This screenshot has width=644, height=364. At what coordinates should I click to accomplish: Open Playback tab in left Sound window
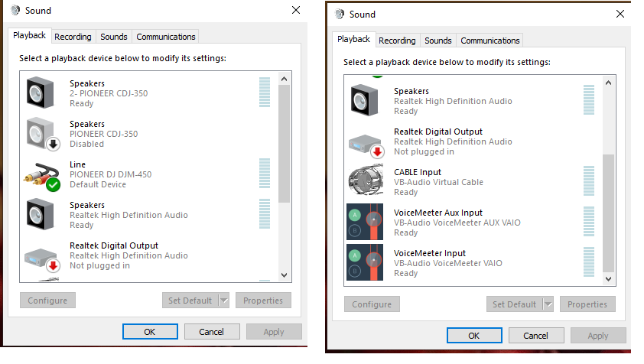[x=29, y=35]
